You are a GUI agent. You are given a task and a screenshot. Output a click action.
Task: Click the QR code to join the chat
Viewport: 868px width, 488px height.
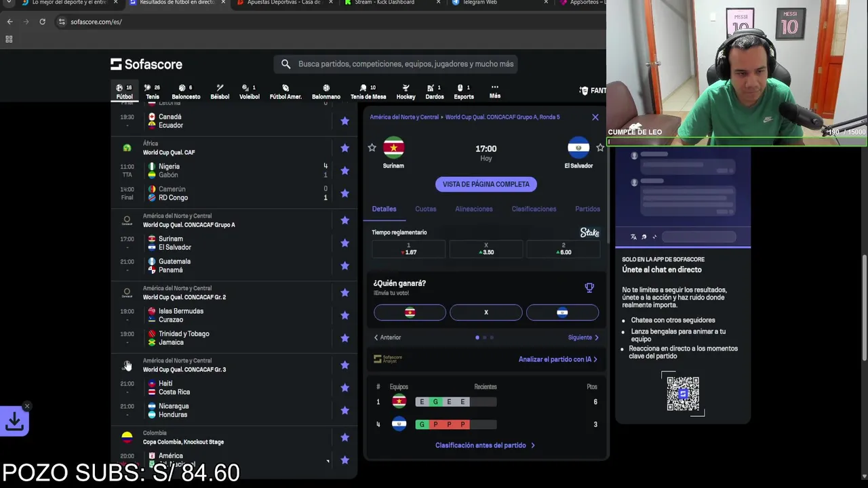683,393
